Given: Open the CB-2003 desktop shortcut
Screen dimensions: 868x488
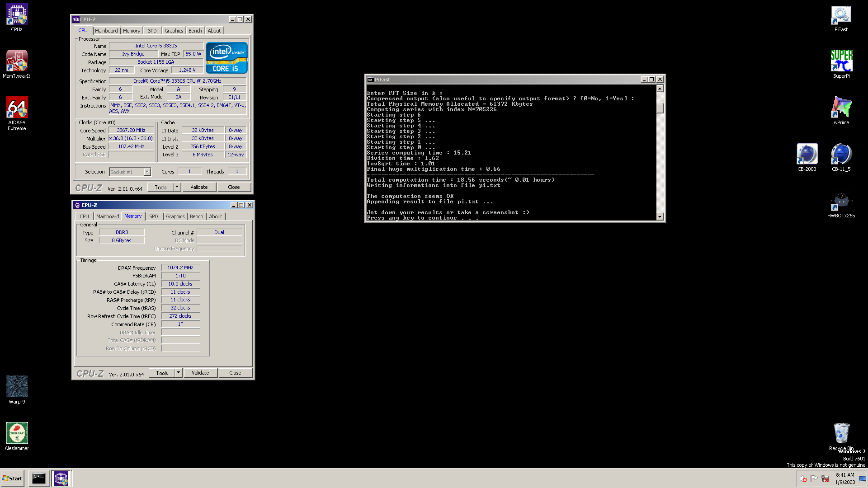Looking at the screenshot, I should click(x=807, y=157).
